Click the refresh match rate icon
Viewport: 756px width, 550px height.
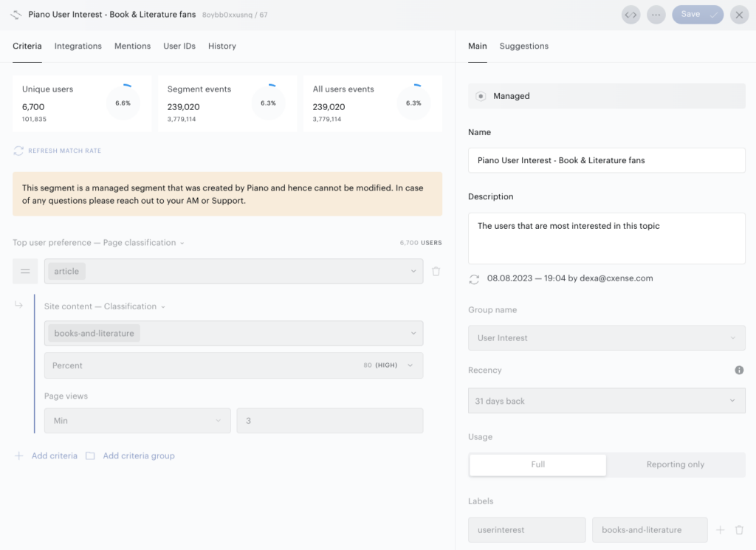click(x=18, y=151)
